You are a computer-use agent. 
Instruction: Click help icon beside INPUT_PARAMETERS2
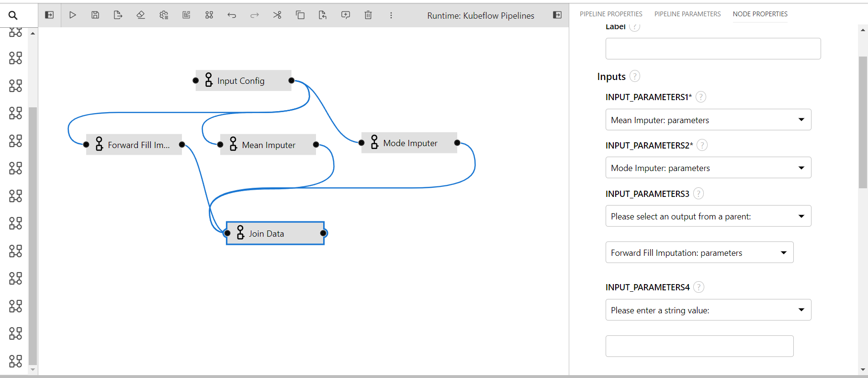point(702,145)
